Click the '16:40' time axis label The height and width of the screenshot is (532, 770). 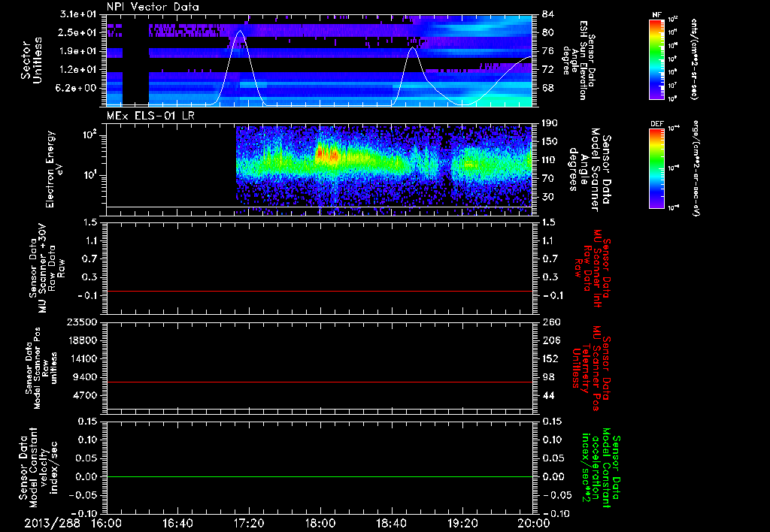click(177, 523)
